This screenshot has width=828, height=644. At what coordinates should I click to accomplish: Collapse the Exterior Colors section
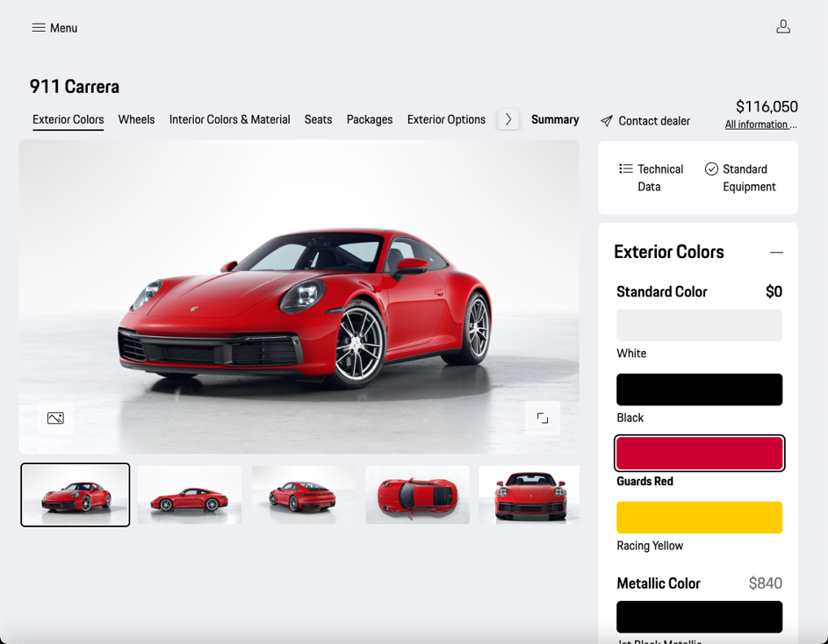775,253
